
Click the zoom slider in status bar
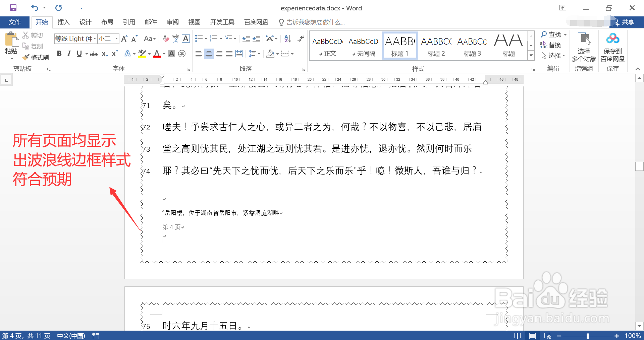click(x=588, y=336)
